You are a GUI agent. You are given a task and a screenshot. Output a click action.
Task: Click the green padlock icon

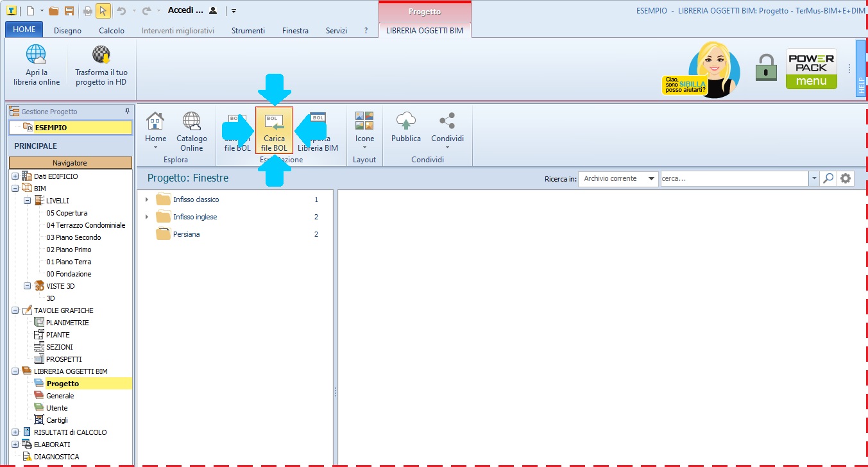pos(766,67)
